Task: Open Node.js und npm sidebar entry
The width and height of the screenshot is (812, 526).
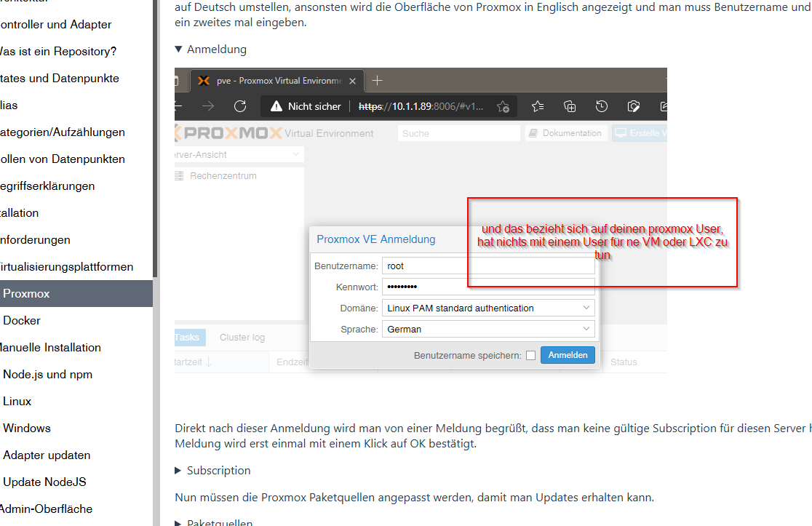Action: (47, 374)
